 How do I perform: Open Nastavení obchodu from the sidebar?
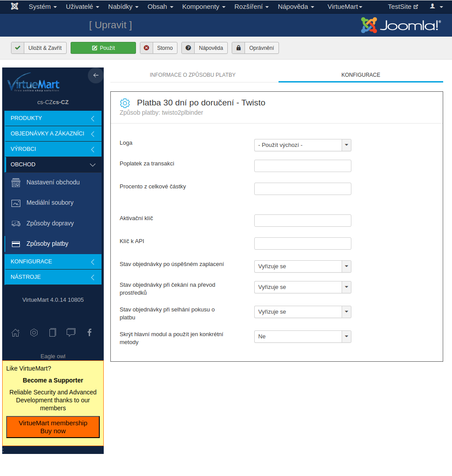[53, 182]
